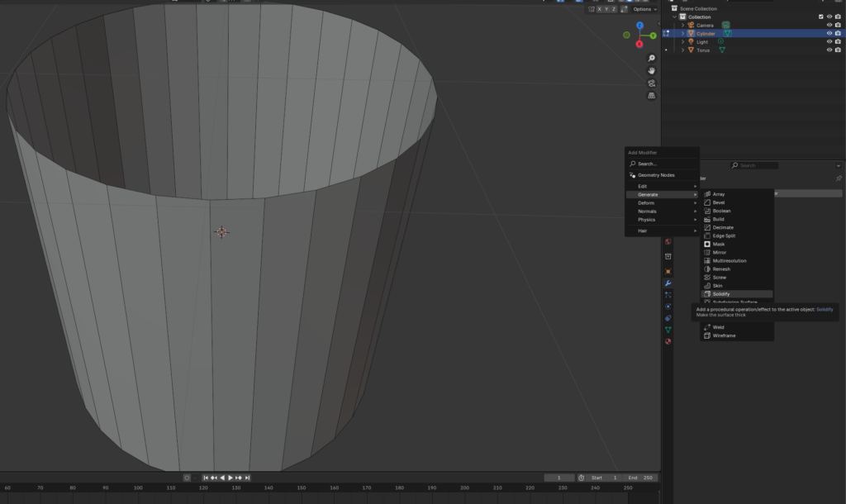Image resolution: width=846 pixels, height=504 pixels.
Task: Toggle camera view icon in viewport
Action: tap(652, 83)
